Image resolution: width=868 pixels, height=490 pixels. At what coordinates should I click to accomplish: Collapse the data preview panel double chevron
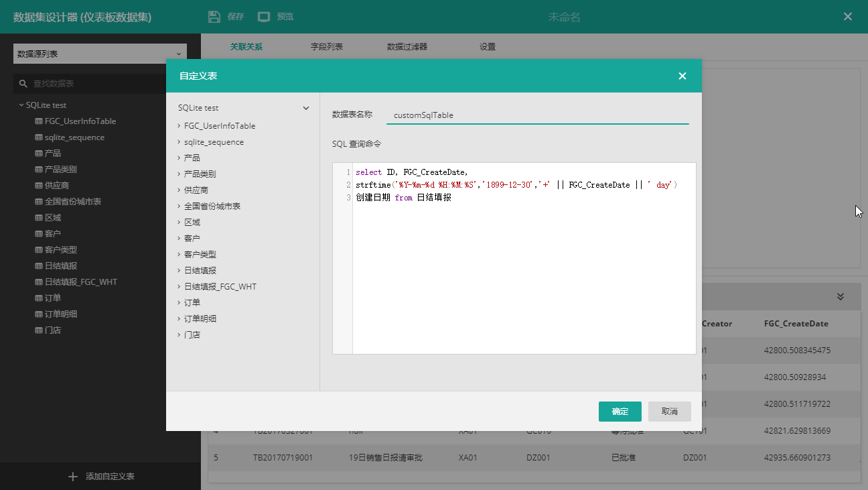point(841,296)
